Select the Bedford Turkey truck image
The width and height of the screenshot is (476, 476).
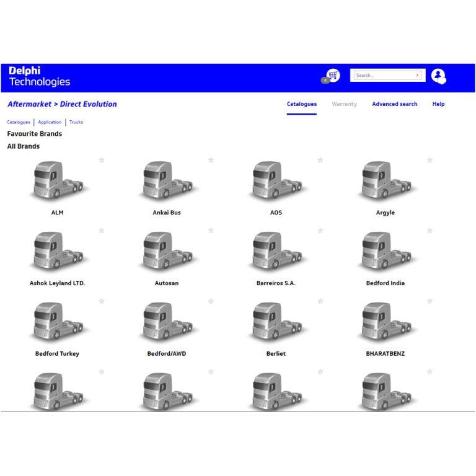point(58,321)
